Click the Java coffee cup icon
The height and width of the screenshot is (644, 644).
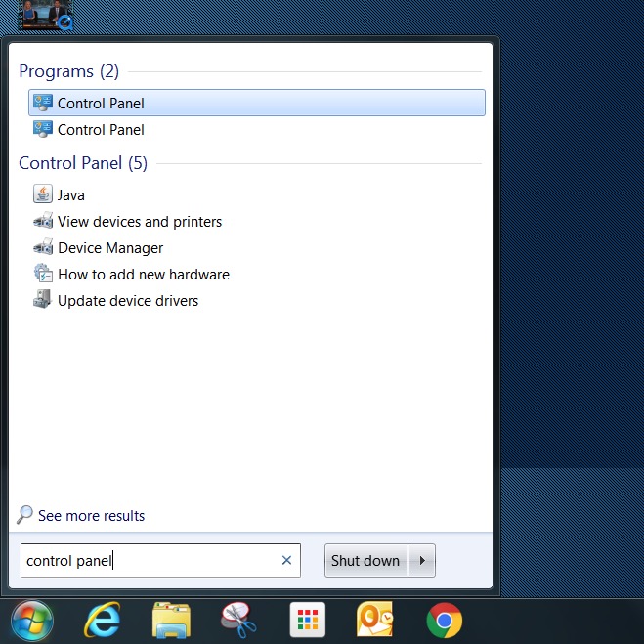point(43,193)
